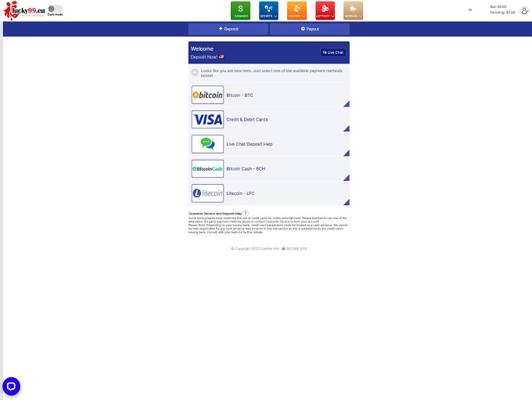Expand the Casino dropdown menu

[x=295, y=11]
